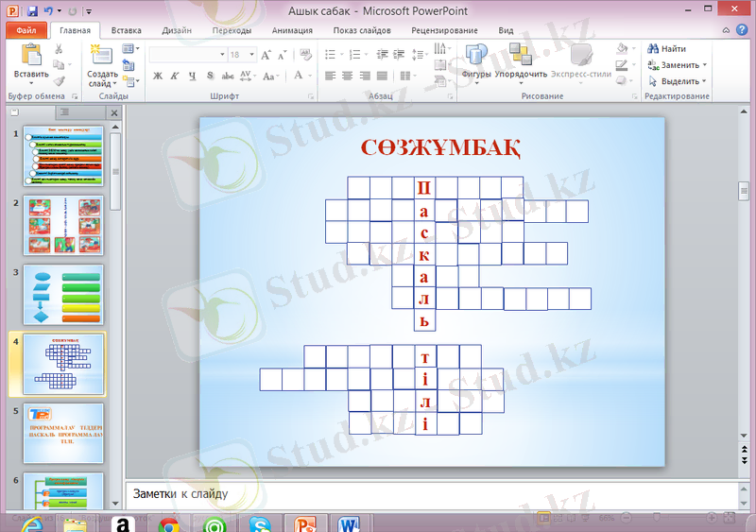The height and width of the screenshot is (532, 756).
Task: Toggle underline formatting Ч button
Action: point(192,76)
